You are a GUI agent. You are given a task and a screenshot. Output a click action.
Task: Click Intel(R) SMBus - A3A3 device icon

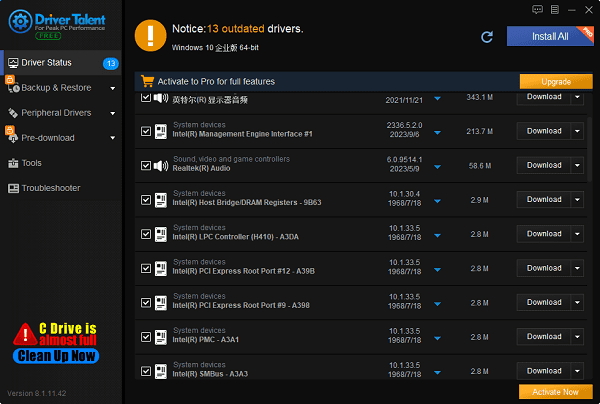pyautogui.click(x=161, y=371)
